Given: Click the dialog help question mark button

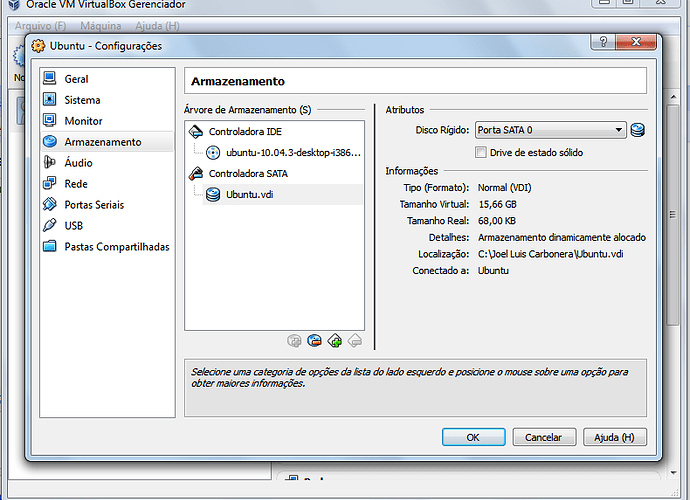Looking at the screenshot, I should click(603, 41).
